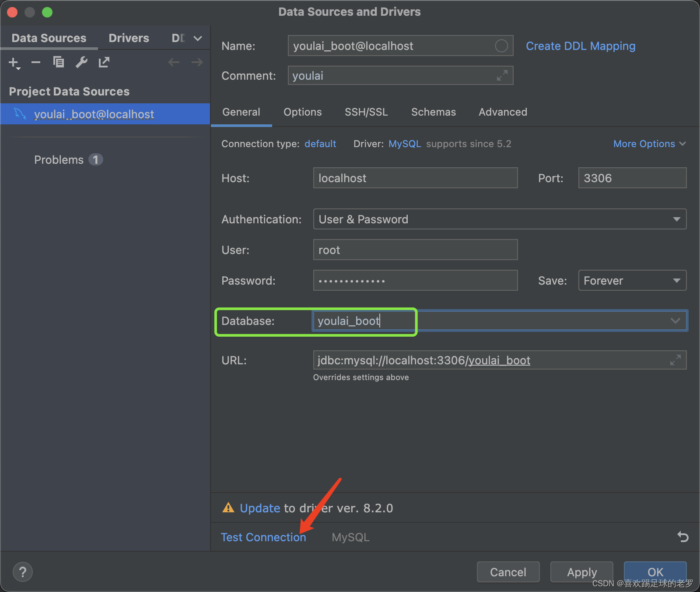Screen dimensions: 700x592
Task: Click the Cancel button
Action: pos(508,572)
